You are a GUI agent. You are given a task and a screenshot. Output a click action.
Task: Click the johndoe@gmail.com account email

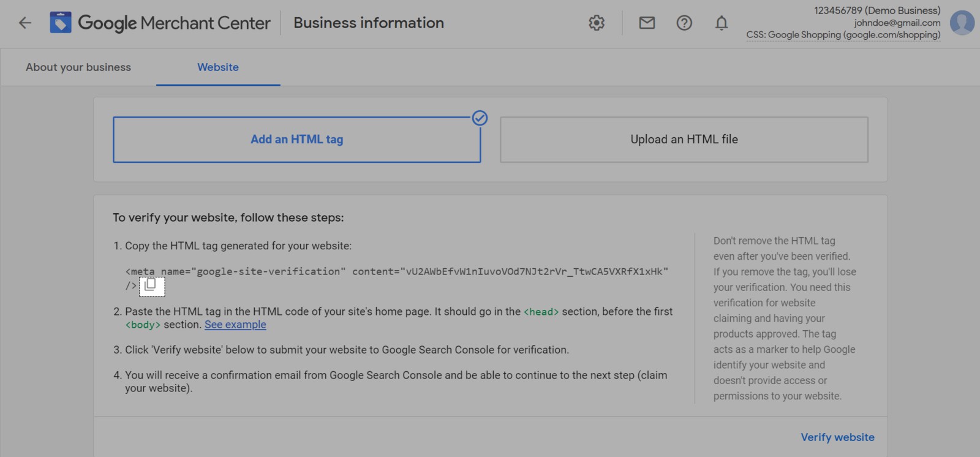(897, 23)
